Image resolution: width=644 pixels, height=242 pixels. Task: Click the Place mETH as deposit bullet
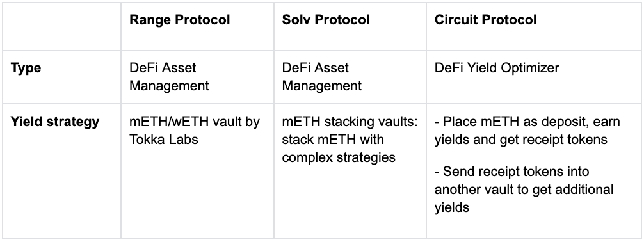click(x=527, y=131)
